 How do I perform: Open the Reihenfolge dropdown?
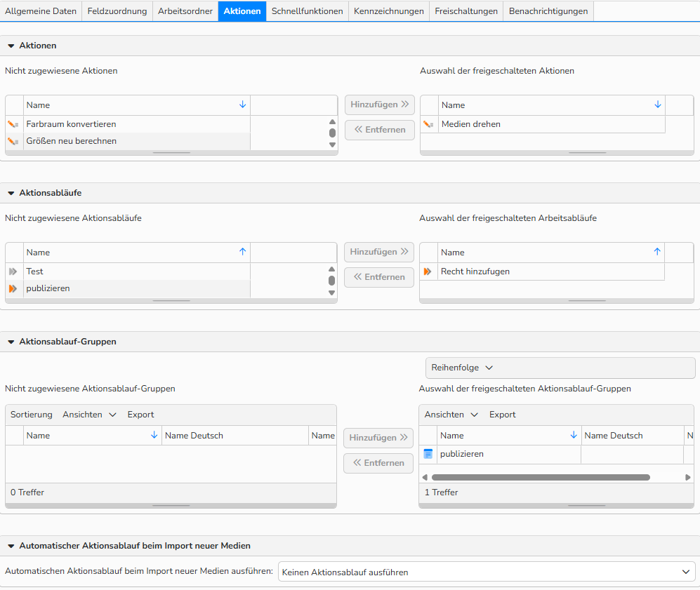[560, 368]
